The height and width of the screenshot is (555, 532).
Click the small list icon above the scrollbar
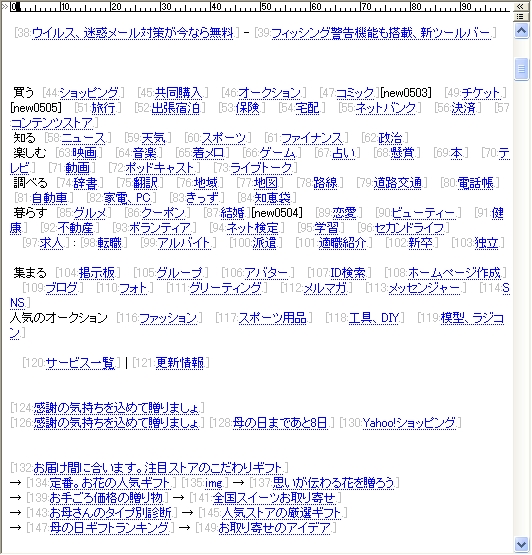pyautogui.click(x=520, y=16)
